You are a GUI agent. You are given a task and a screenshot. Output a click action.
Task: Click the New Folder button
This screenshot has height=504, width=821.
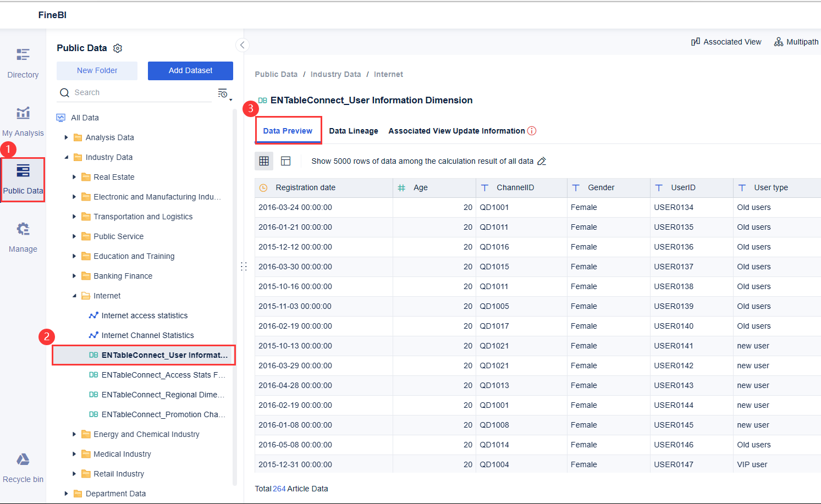point(97,71)
